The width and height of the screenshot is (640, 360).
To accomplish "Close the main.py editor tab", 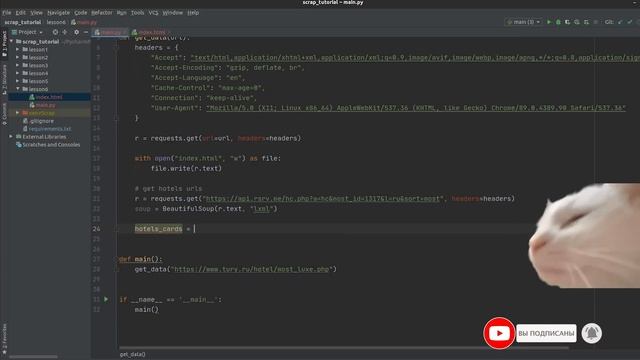I will coord(124,32).
